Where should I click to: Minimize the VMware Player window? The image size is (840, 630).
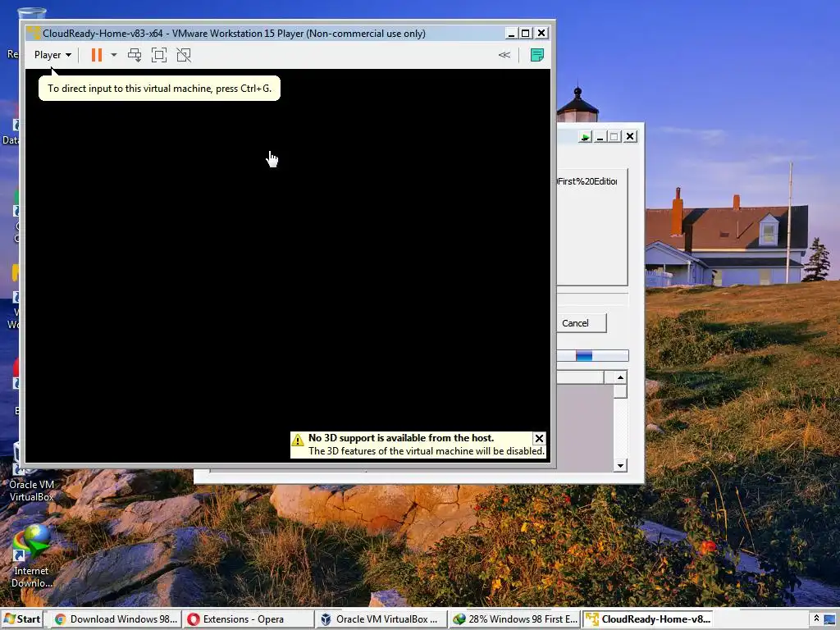(x=511, y=33)
